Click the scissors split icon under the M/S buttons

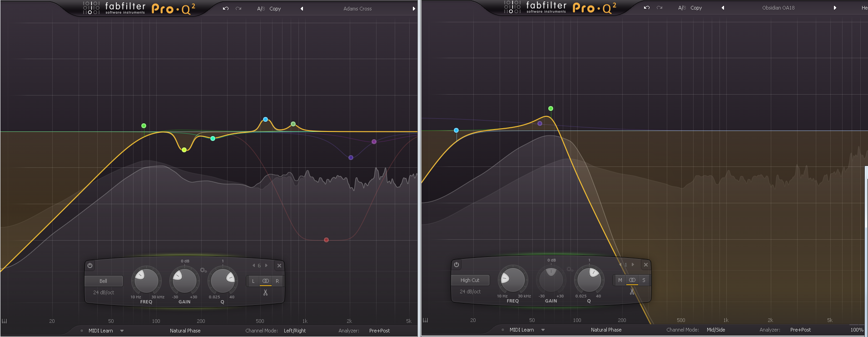[x=632, y=292]
